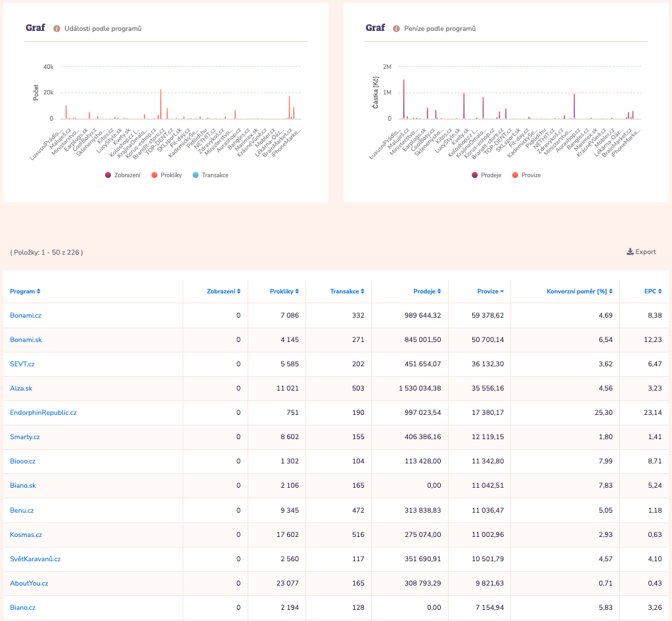Open the Alza.sk program link
The width and height of the screenshot is (672, 621).
tap(21, 389)
